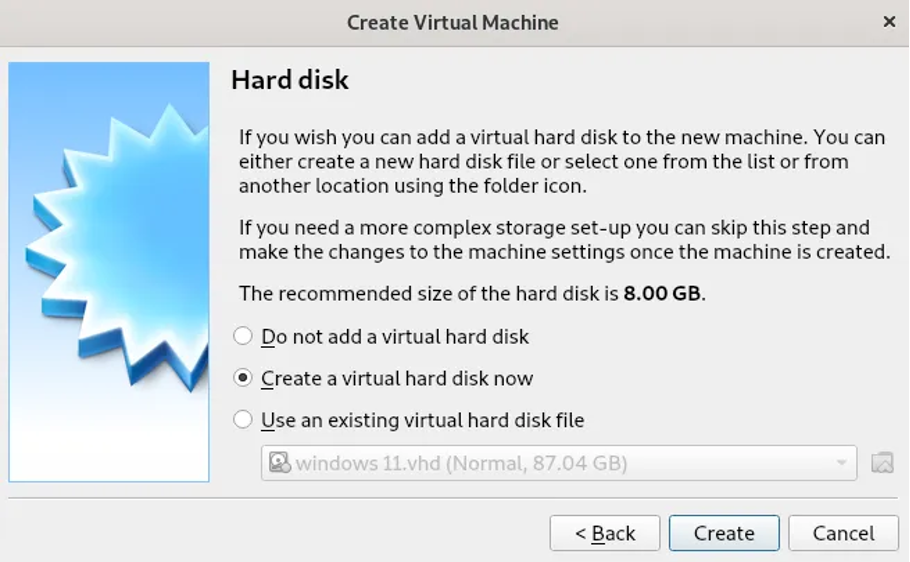Select the 'Use an existing virtual hard disk file' radio button
The image size is (910, 562).
pyautogui.click(x=242, y=420)
